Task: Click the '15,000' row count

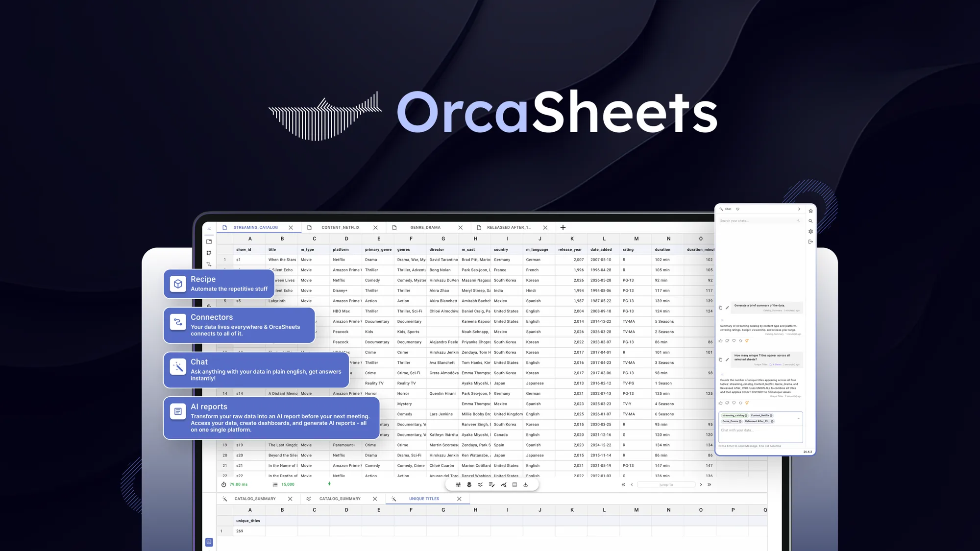Action: click(x=288, y=485)
